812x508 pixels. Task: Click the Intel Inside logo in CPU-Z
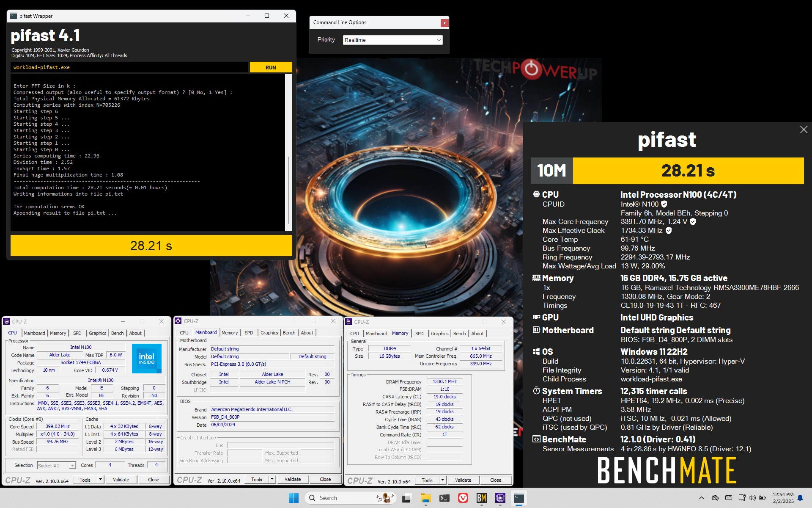(147, 358)
